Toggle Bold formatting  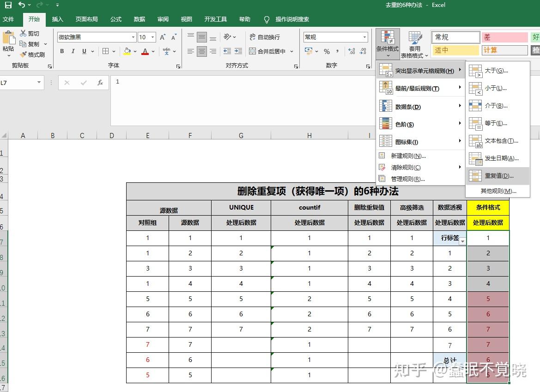click(62, 51)
